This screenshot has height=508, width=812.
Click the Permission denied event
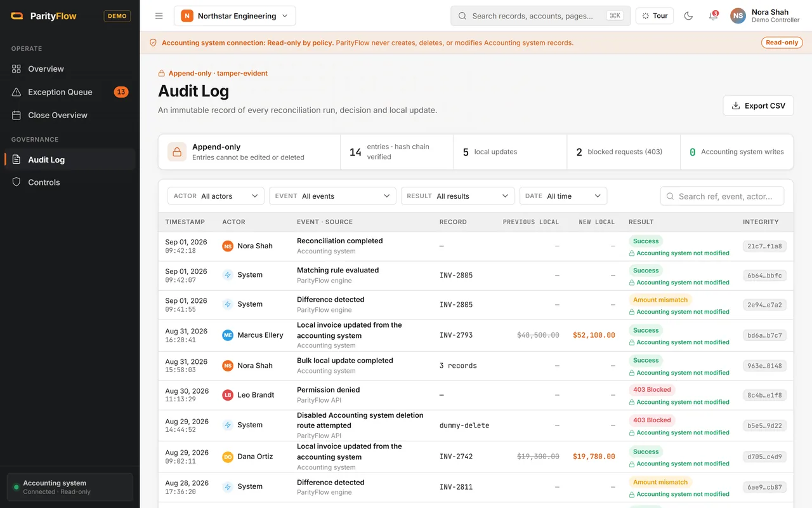click(x=328, y=390)
